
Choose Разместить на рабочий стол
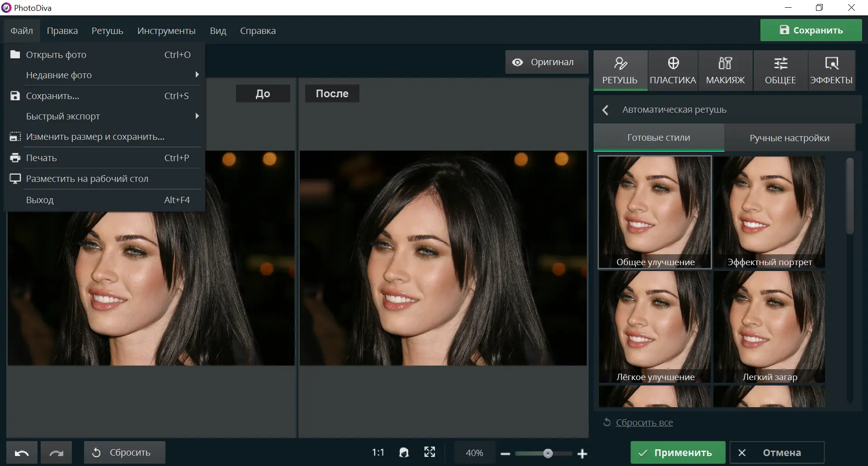(104, 179)
